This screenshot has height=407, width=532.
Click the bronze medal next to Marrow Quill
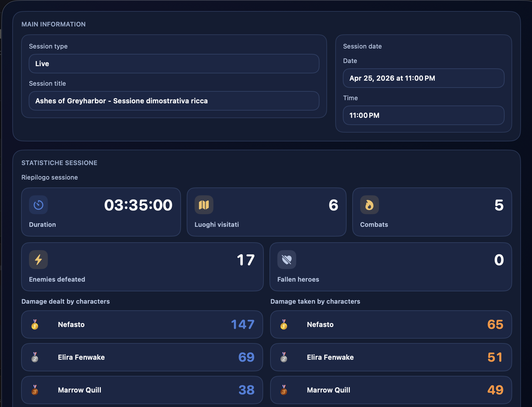tap(35, 390)
